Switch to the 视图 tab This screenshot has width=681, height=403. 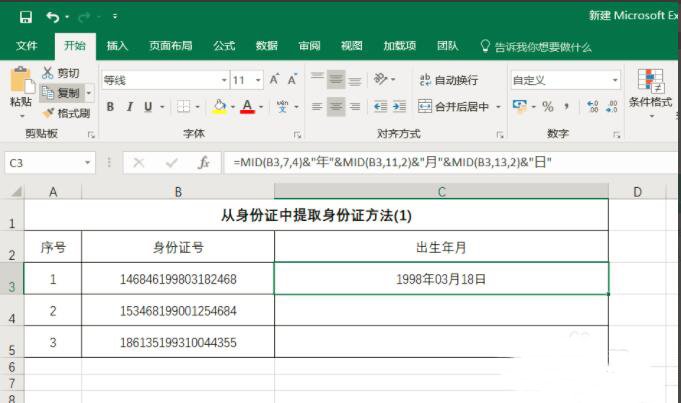[352, 46]
